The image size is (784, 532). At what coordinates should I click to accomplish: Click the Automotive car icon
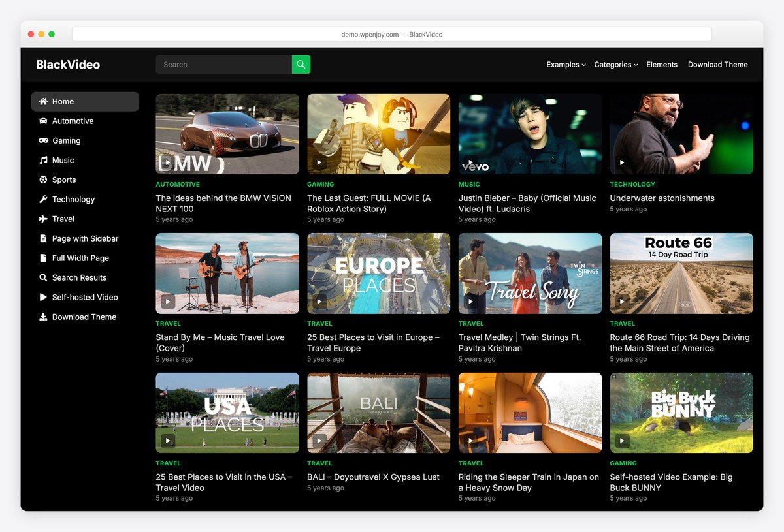[x=43, y=121]
